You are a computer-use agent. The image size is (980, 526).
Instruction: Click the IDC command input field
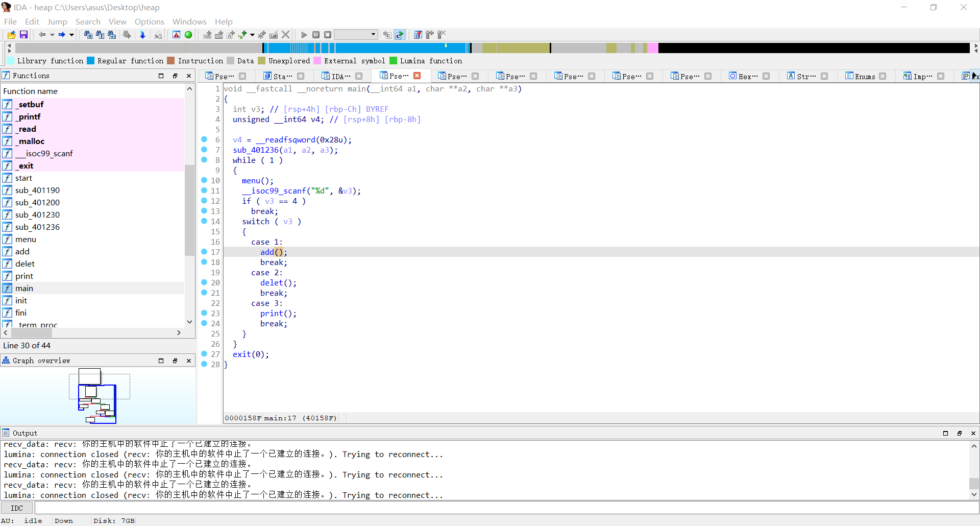pyautogui.click(x=506, y=508)
